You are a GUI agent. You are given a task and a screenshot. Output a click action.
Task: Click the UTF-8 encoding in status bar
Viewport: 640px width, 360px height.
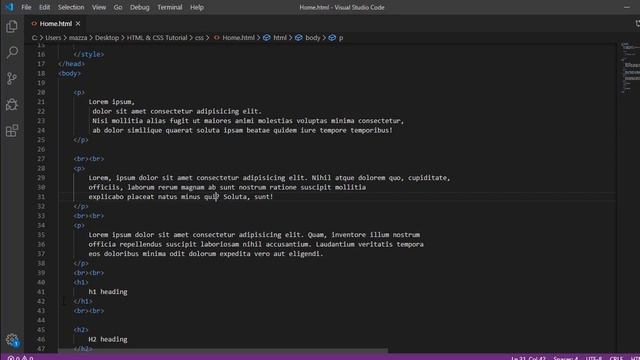coord(594,358)
